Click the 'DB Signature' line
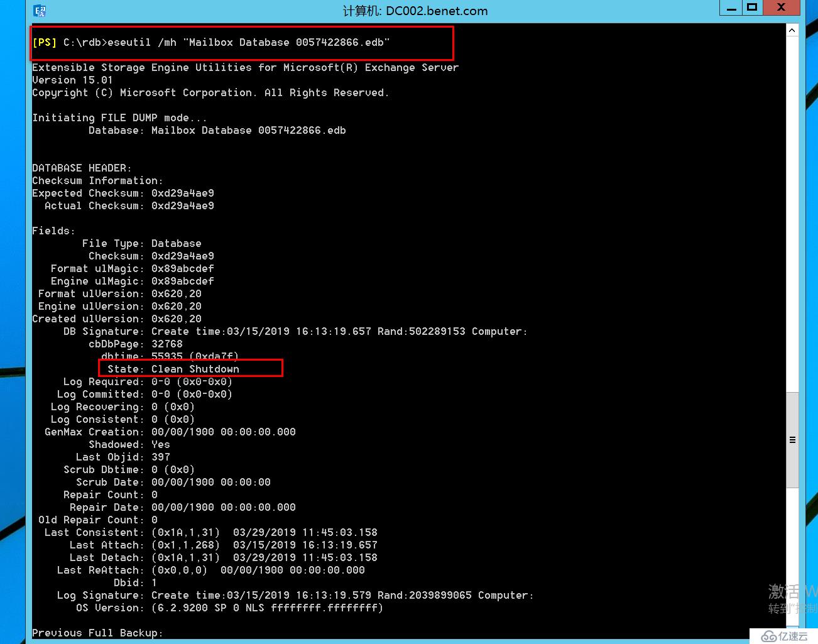Viewport: 818px width, 644px height. (x=295, y=331)
